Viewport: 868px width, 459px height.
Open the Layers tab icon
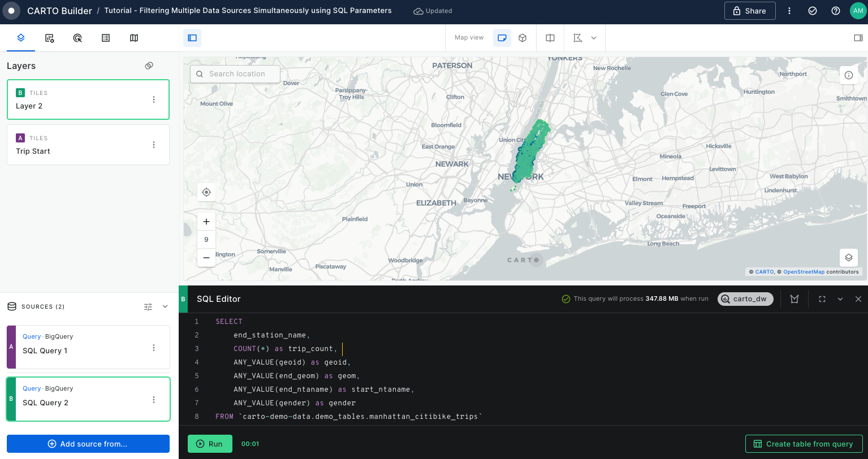21,38
